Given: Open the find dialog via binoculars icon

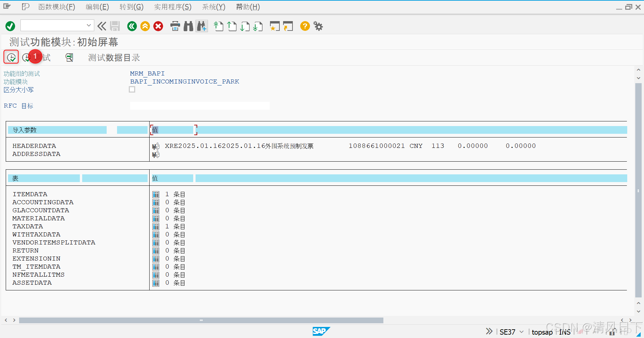Looking at the screenshot, I should tap(188, 26).
